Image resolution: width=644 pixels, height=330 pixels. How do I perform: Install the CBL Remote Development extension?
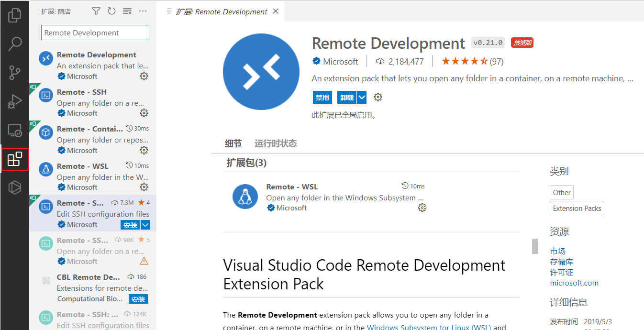[x=138, y=299]
